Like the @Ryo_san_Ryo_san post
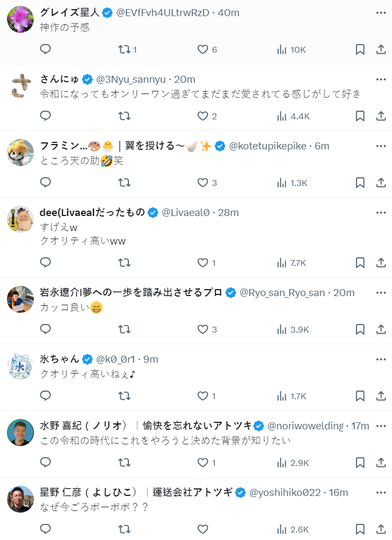392x540 pixels. (x=202, y=329)
